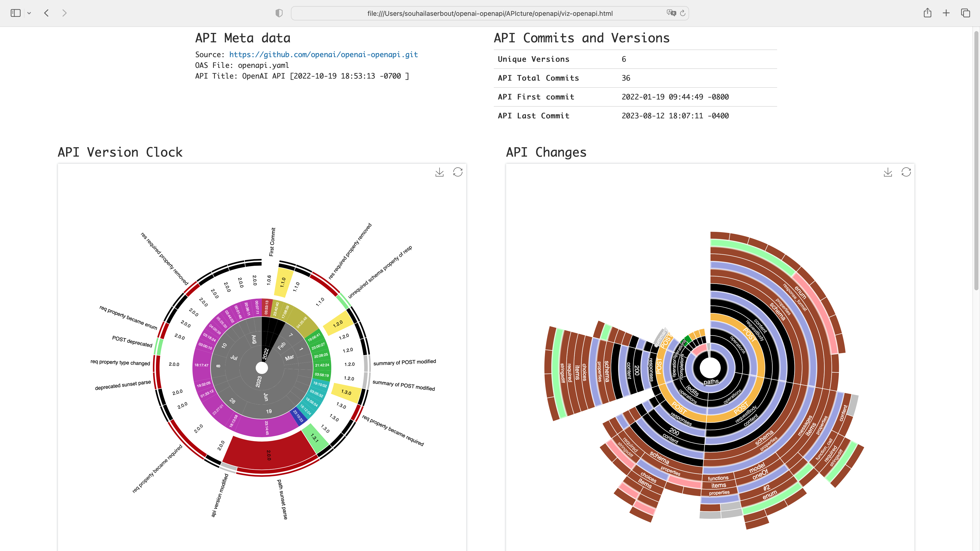The height and width of the screenshot is (551, 980).
Task: Go back with the back arrow
Action: pyautogui.click(x=46, y=13)
